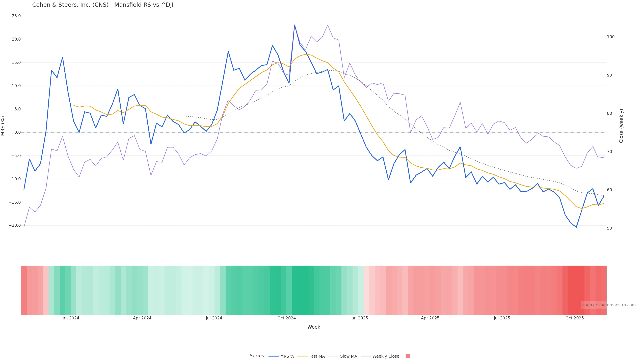Click the Close (weekly) right axis title
The height and width of the screenshot is (362, 644).
[x=621, y=126]
